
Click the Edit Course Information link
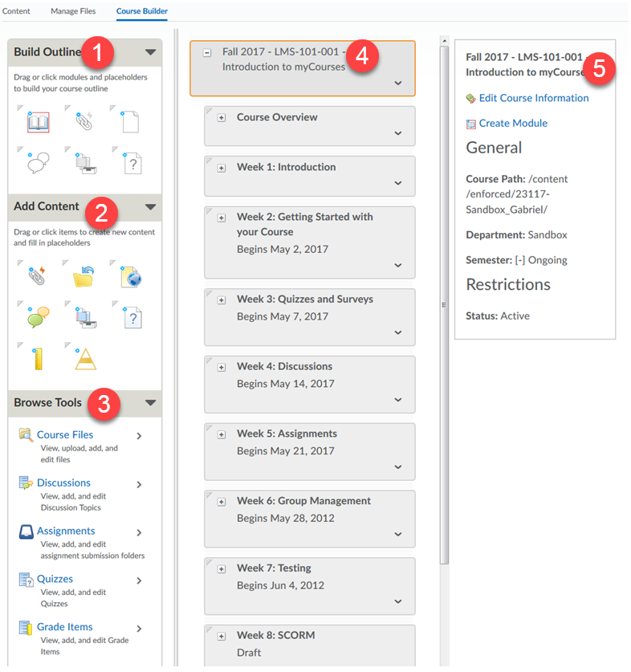tap(533, 98)
